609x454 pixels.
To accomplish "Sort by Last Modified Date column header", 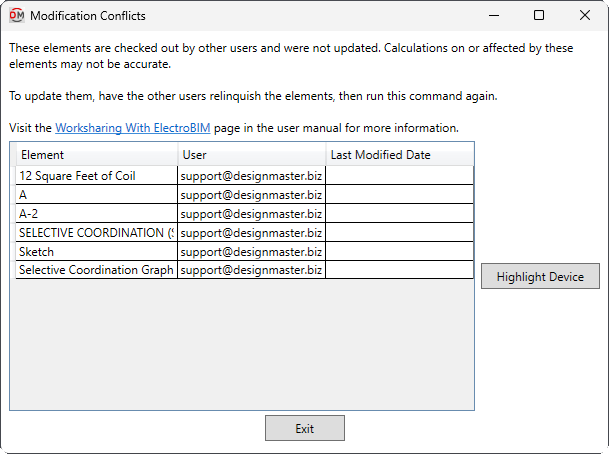I will pyautogui.click(x=400, y=155).
